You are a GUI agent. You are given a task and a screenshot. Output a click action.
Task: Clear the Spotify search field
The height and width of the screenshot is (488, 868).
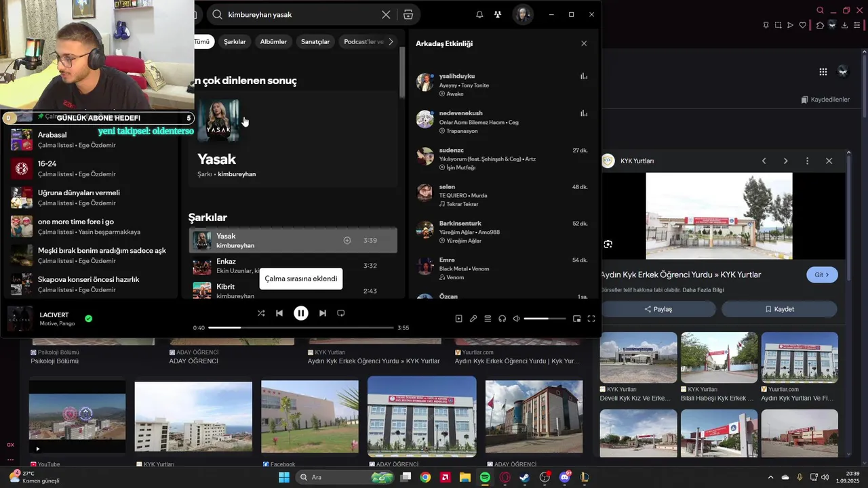point(386,14)
